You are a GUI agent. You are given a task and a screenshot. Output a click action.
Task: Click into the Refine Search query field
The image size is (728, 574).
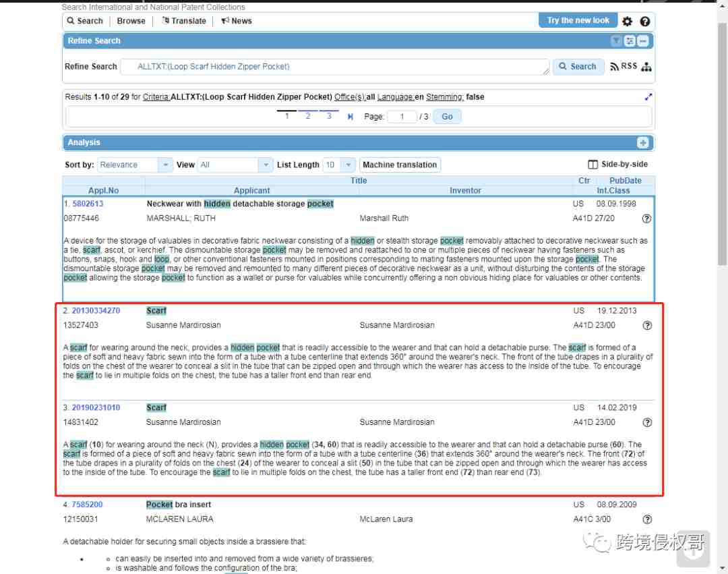(335, 67)
